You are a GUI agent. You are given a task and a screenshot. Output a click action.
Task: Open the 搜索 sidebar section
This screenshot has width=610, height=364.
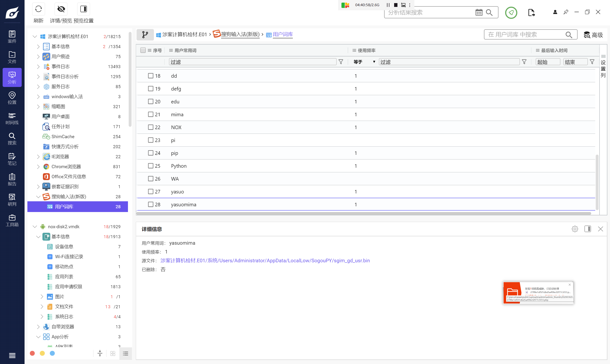tap(12, 139)
